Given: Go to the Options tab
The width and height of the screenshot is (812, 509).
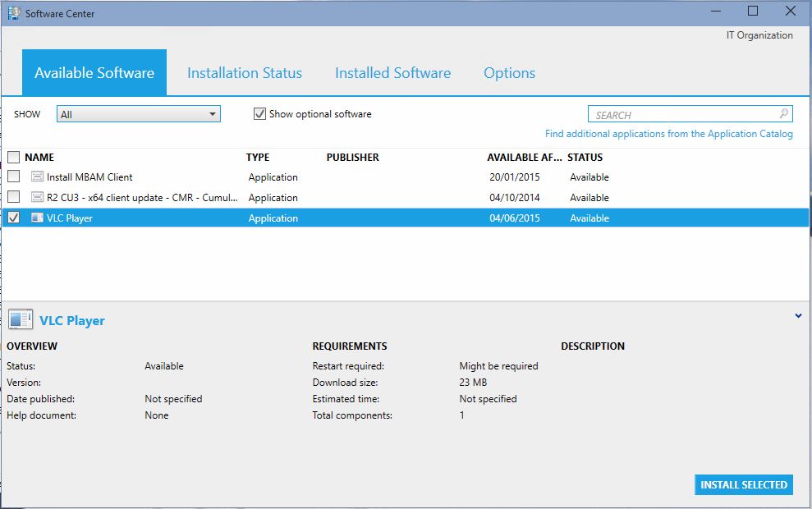Looking at the screenshot, I should (x=509, y=73).
